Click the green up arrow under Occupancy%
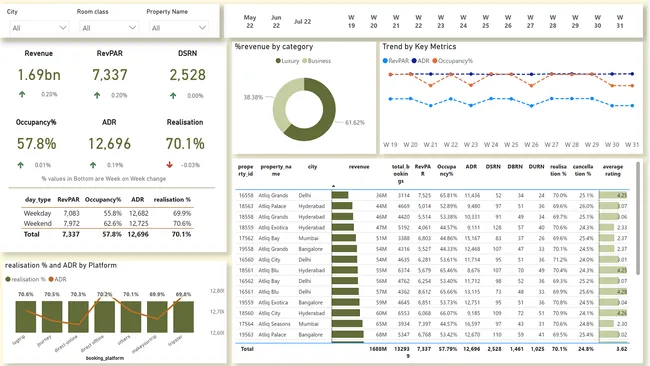 point(20,165)
